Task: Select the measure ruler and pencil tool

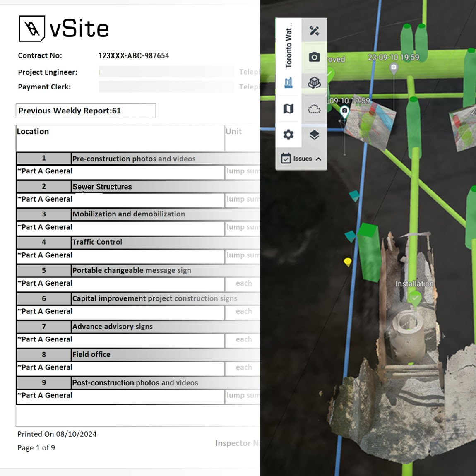Action: point(314,31)
